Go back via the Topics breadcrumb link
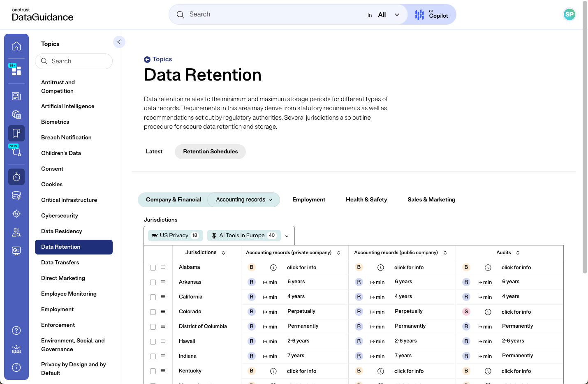This screenshot has height=384, width=588. 158,59
